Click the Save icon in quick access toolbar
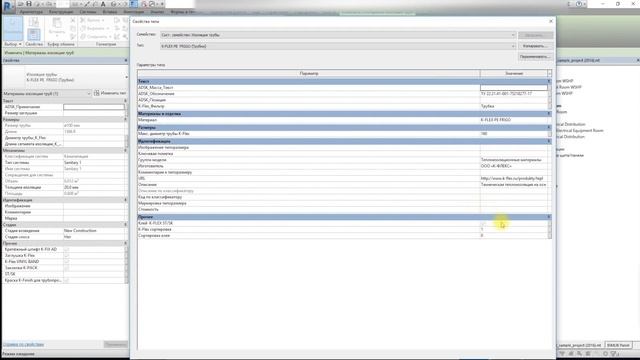 click(x=29, y=4)
